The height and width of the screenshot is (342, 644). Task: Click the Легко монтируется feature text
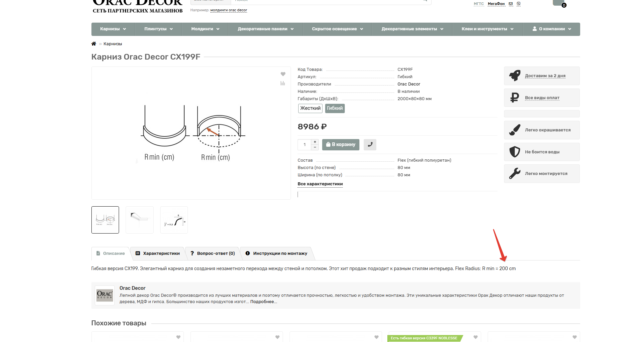point(546,174)
